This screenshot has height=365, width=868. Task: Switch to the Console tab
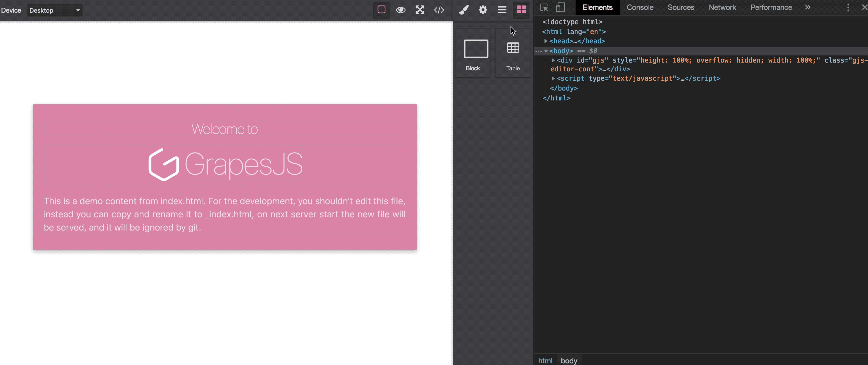click(639, 7)
